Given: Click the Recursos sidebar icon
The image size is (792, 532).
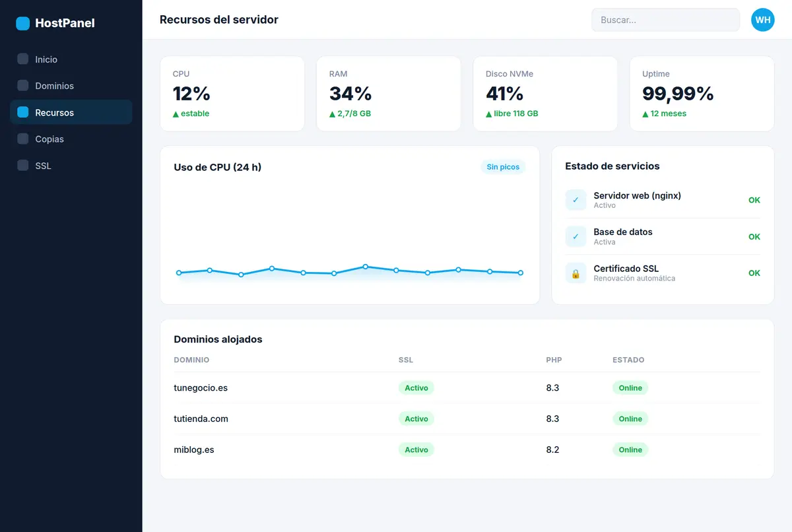Looking at the screenshot, I should (23, 112).
